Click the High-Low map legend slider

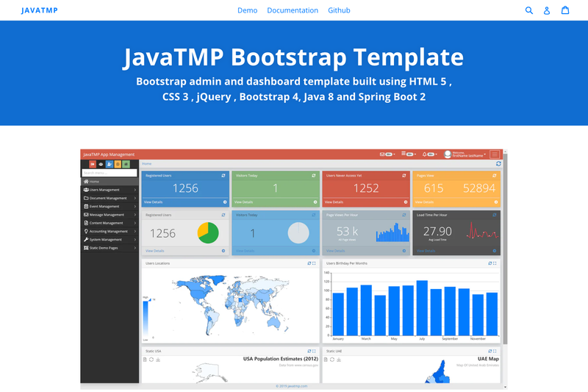(146, 319)
